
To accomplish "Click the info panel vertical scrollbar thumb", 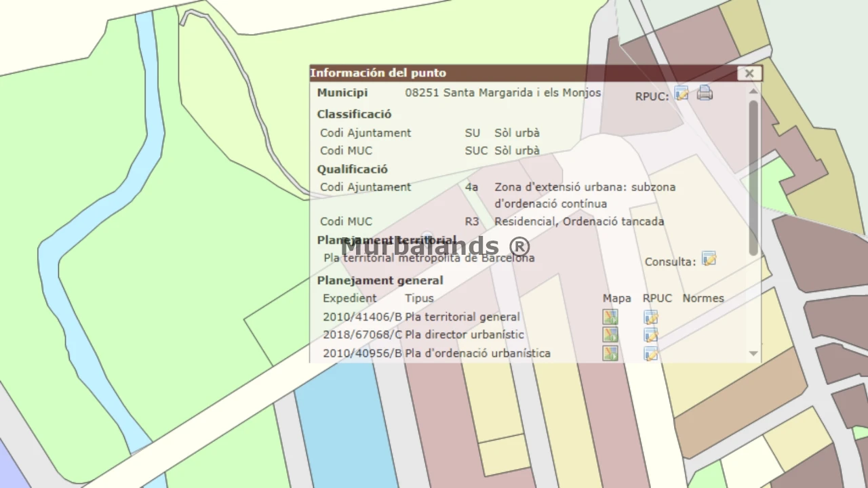I will coord(753,176).
